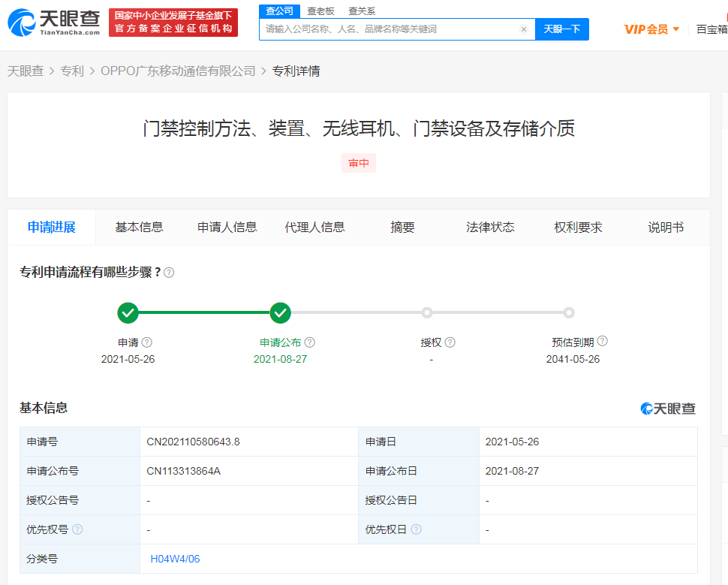Click the help icon next to 申请公布 step
Screen dimensions: 728x585
click(310, 342)
